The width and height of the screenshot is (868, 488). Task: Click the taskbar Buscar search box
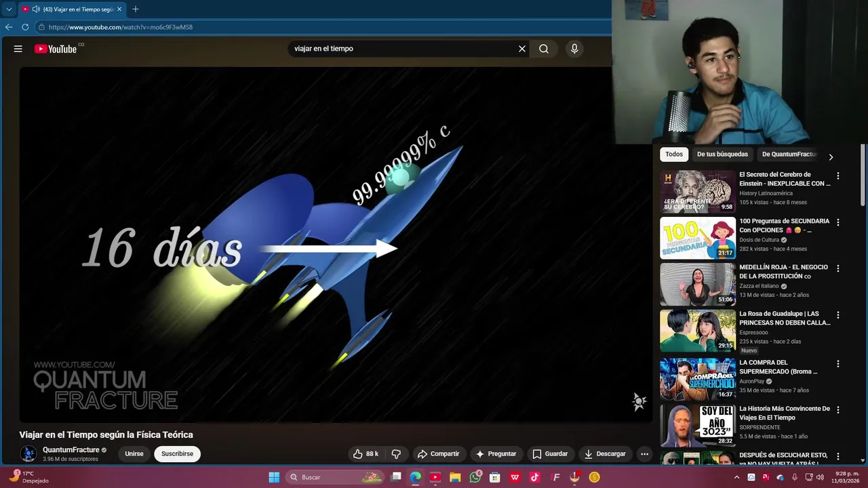336,477
